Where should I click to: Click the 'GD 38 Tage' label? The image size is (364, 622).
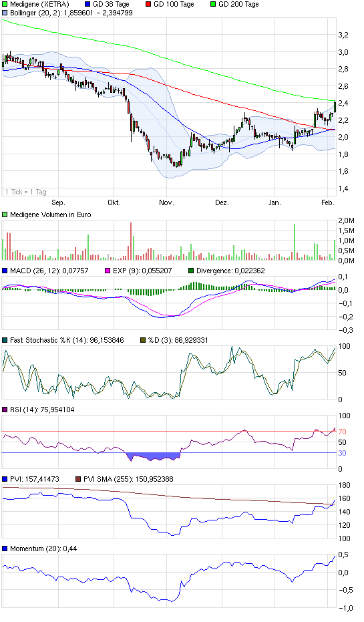click(111, 5)
